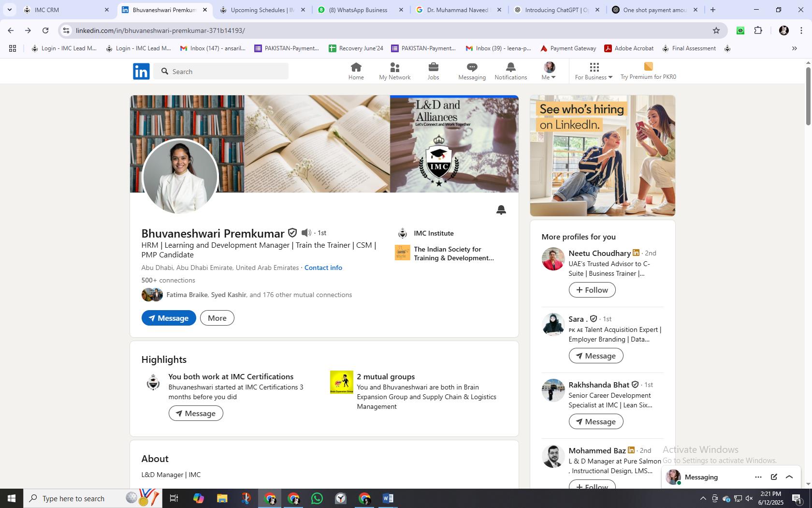This screenshot has height=508, width=812.
Task: Switch to One shot payment tab
Action: pyautogui.click(x=655, y=10)
